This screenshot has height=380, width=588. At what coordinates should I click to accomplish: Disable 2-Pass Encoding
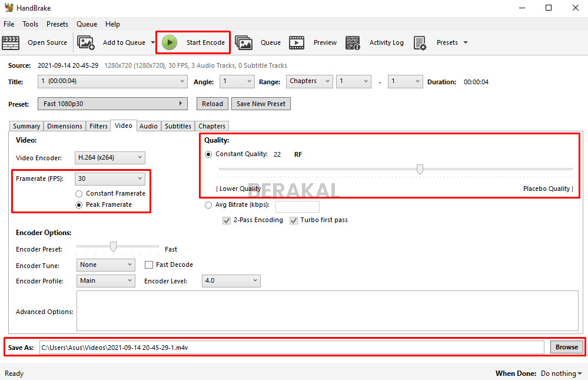(227, 220)
